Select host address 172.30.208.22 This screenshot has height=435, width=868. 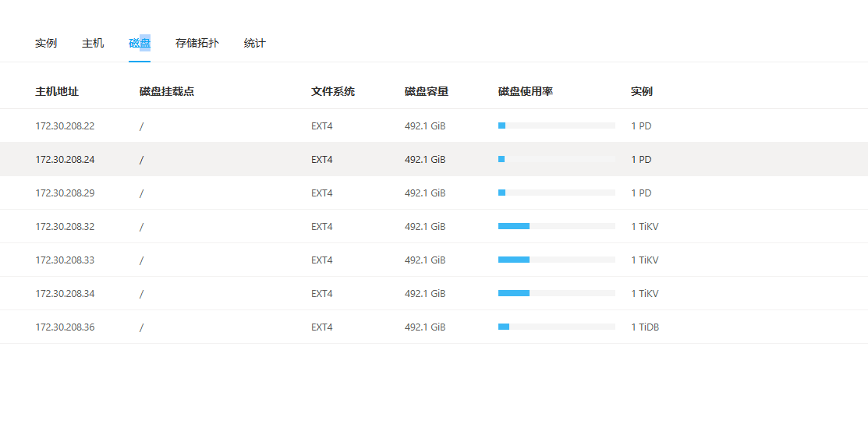tap(65, 126)
